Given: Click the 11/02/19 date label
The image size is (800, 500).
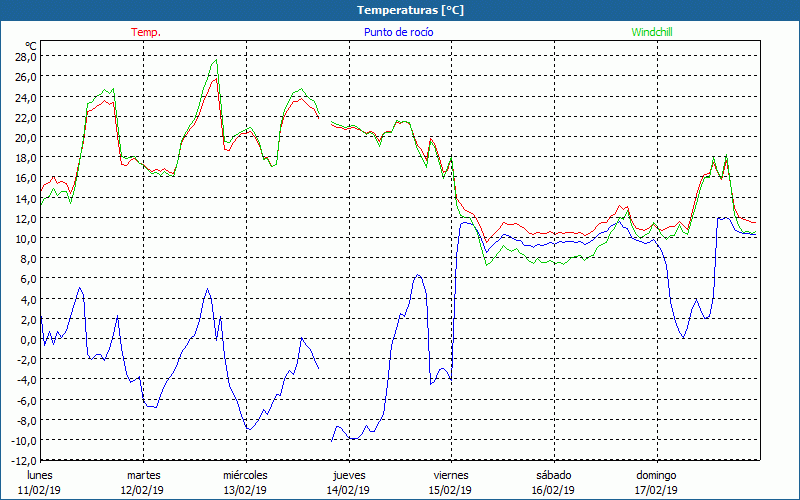Looking at the screenshot, I should 39,490.
